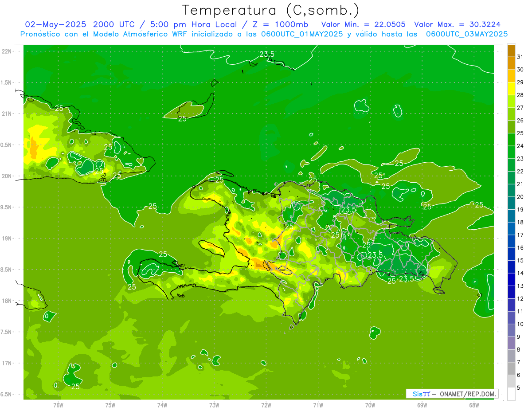Click the 20N latitude axis label
This screenshot has width=532, height=411.
coord(7,176)
